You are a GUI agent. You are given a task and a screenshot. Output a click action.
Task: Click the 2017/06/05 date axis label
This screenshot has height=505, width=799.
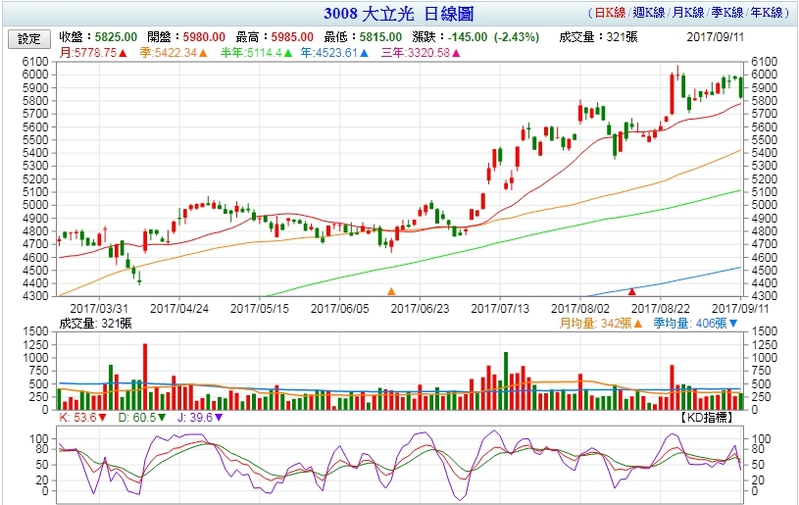340,309
